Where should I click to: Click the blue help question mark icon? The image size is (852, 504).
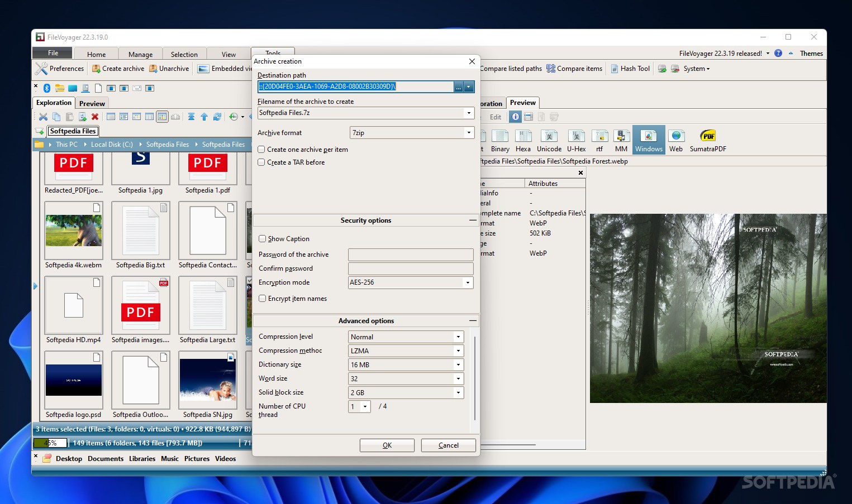(x=778, y=53)
